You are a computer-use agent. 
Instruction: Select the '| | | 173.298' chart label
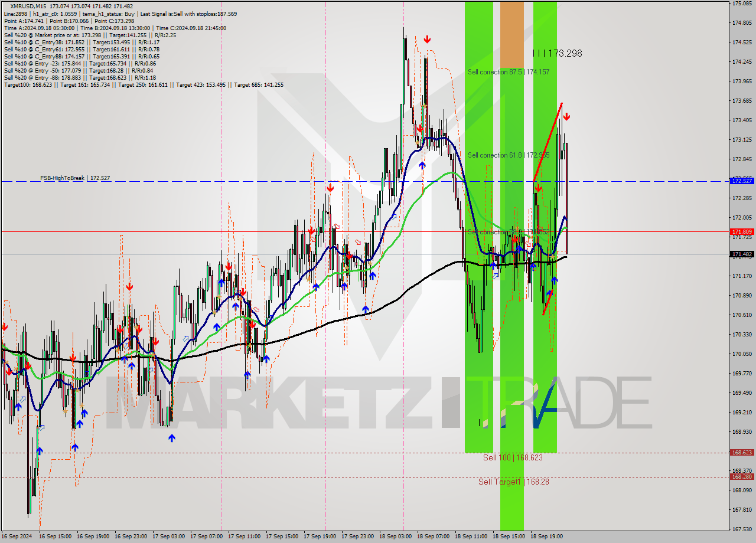tap(557, 53)
